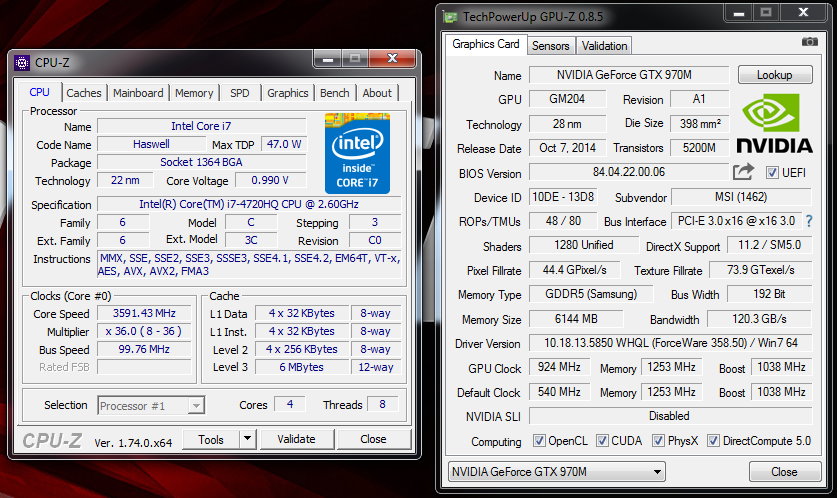Click the Texture Fillrate value 73.9 GTexel/s
Screen dimensions: 837x498
point(761,270)
